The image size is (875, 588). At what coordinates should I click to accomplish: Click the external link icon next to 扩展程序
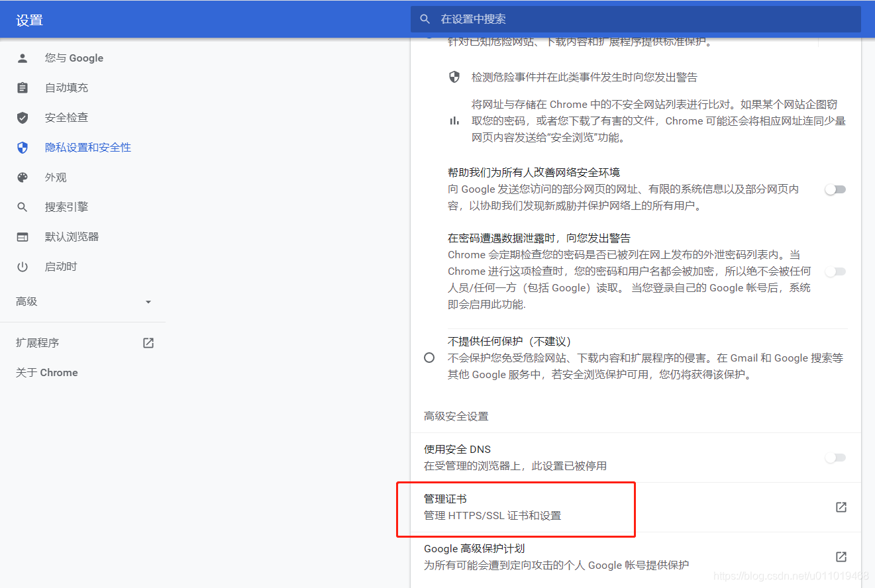[148, 343]
